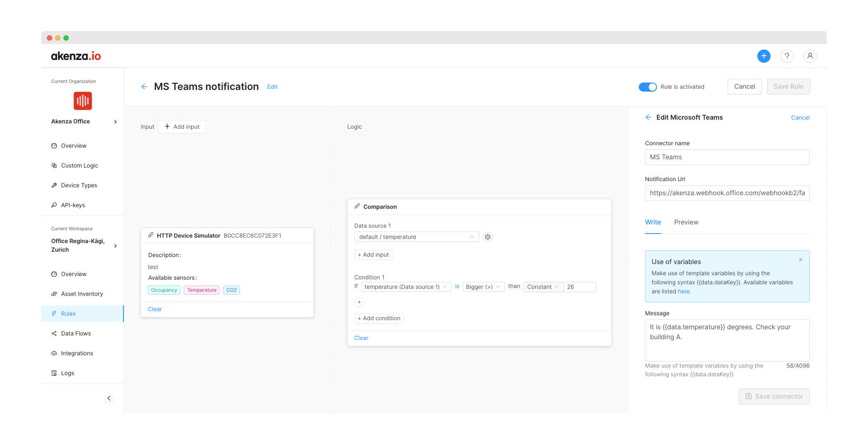Toggle the Rule is activated switch
Screen dimensions: 868x444
pos(647,87)
